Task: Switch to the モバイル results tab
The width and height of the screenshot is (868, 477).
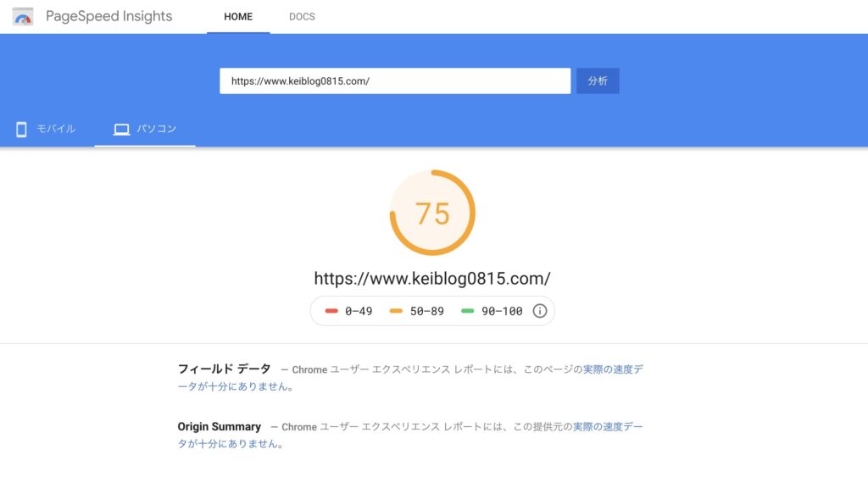Action: pos(46,129)
